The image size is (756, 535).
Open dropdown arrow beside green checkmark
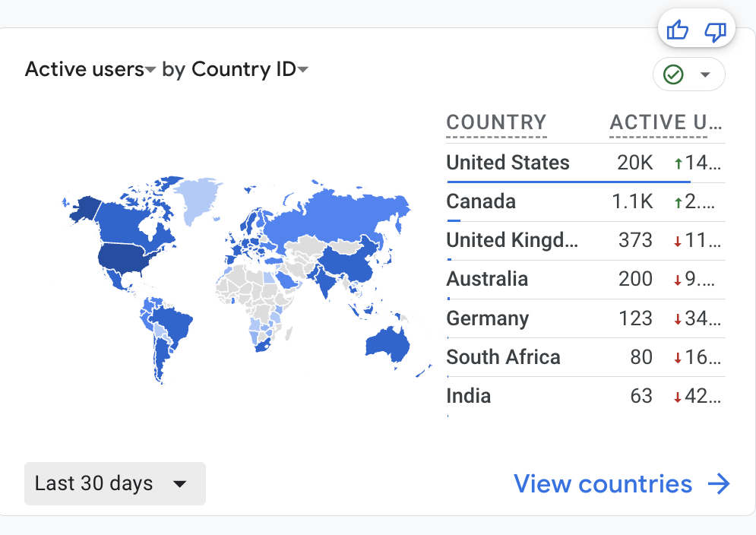click(x=705, y=74)
